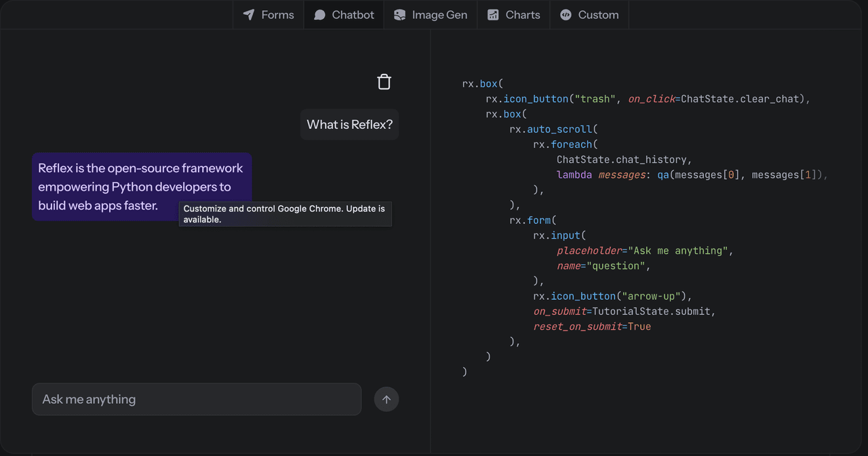Go to the Charts tab
Screen dimensions: 868x456
pos(522,15)
